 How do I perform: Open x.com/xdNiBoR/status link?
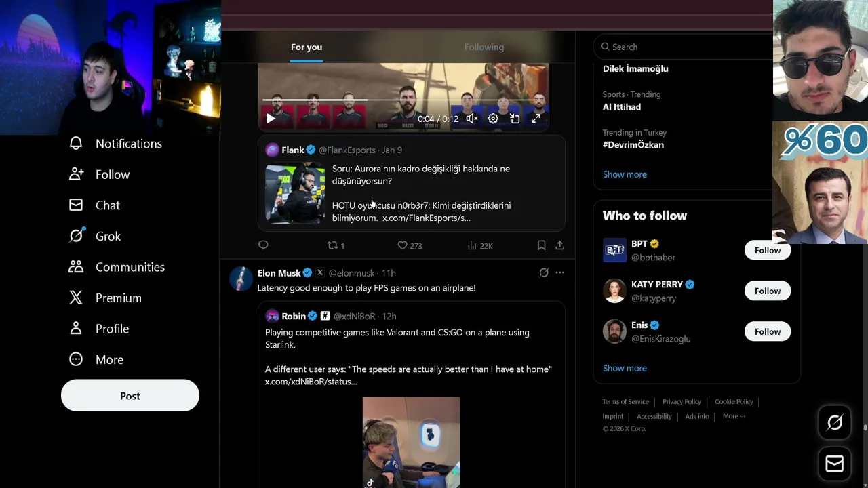point(311,382)
